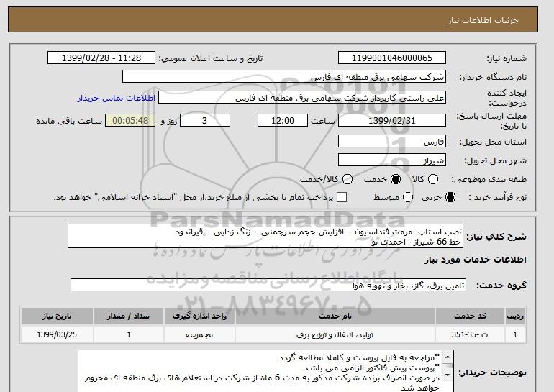The image size is (554, 392).
Task: Click the ساعت field showing 12:00
Action: (283, 120)
